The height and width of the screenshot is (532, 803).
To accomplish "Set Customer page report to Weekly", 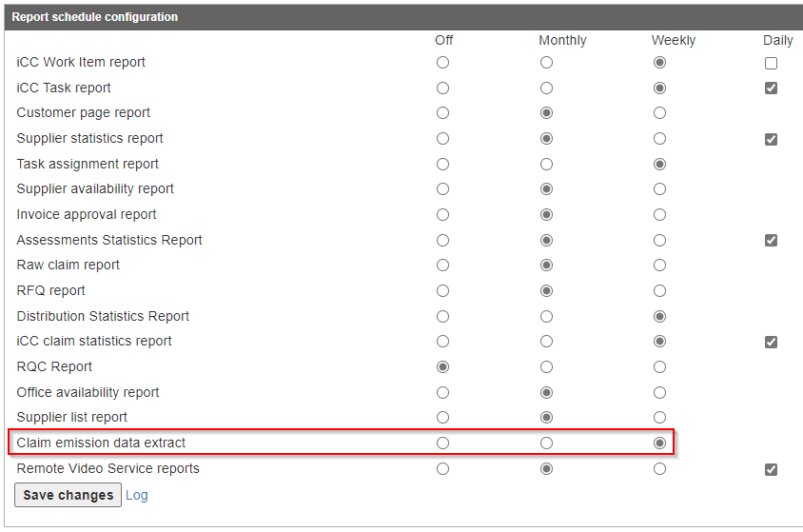I will tap(659, 113).
